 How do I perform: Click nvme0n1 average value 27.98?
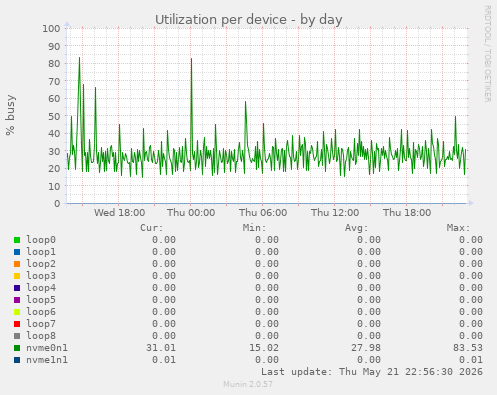[366, 348]
